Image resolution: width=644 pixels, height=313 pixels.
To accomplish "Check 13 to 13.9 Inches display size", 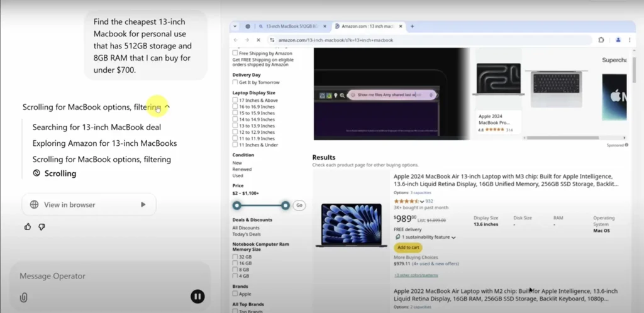I will pyautogui.click(x=235, y=126).
